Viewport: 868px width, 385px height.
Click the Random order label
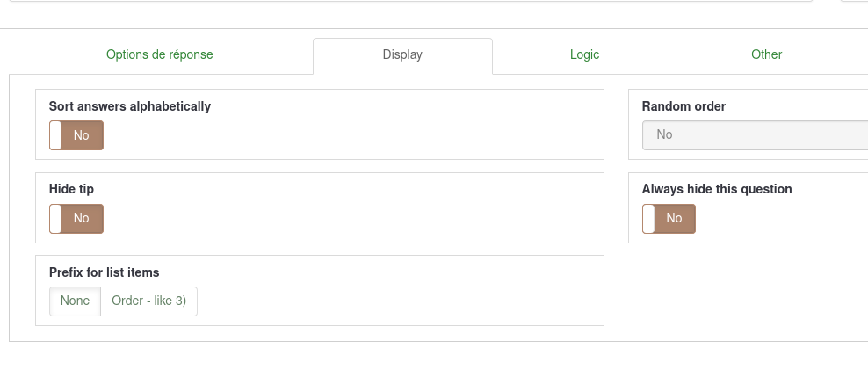[x=684, y=106]
